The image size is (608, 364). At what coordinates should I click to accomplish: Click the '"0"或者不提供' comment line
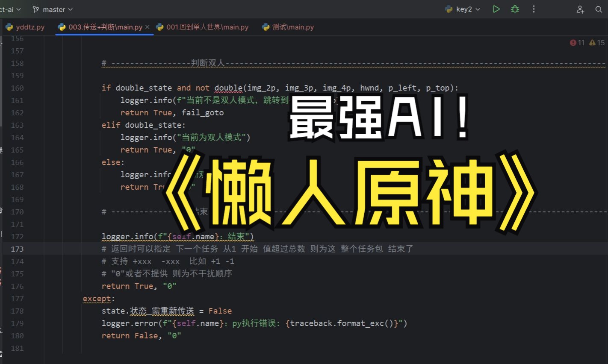(x=167, y=273)
